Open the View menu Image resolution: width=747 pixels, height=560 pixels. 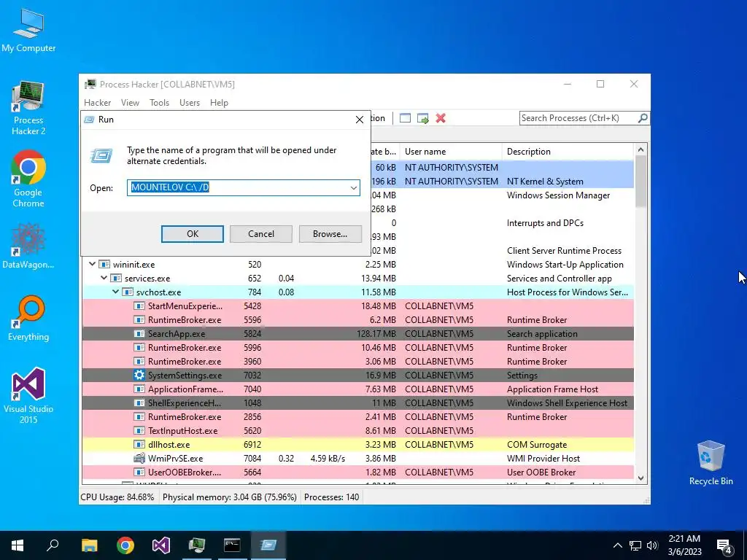pyautogui.click(x=130, y=103)
